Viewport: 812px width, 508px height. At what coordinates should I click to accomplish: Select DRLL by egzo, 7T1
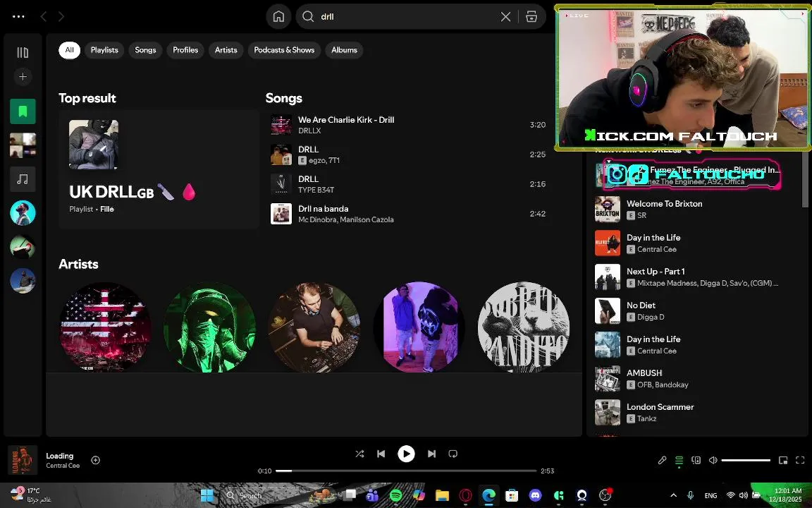click(x=408, y=155)
